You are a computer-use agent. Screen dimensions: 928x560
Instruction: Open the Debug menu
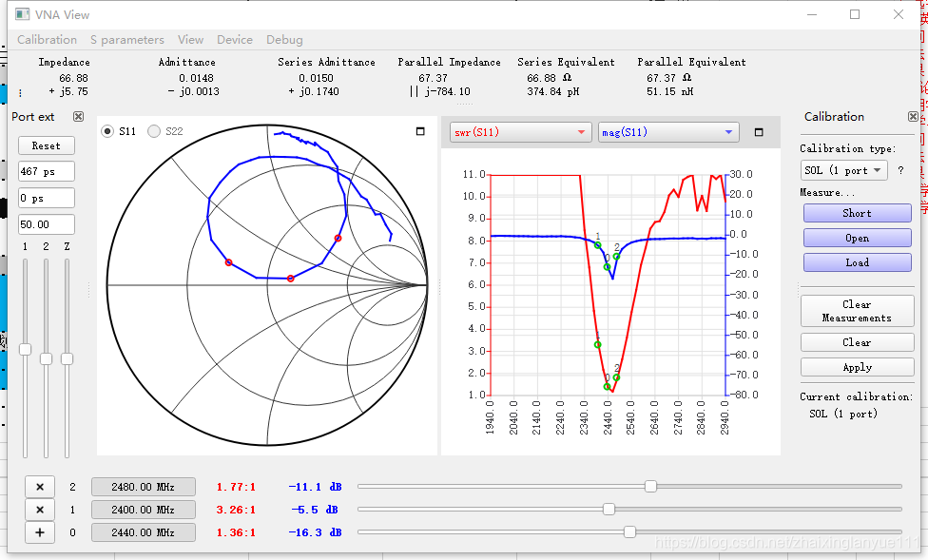pyautogui.click(x=284, y=40)
